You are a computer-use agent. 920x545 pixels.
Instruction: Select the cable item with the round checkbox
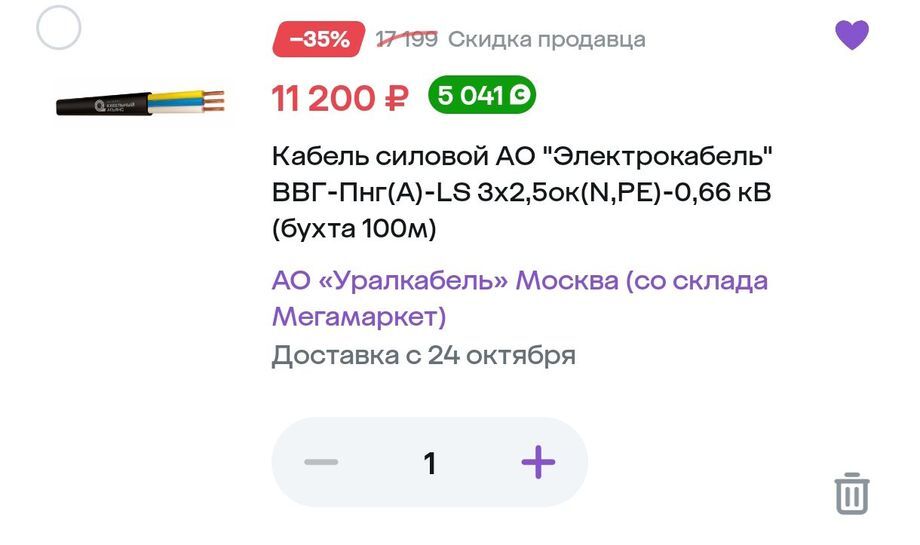point(58,28)
